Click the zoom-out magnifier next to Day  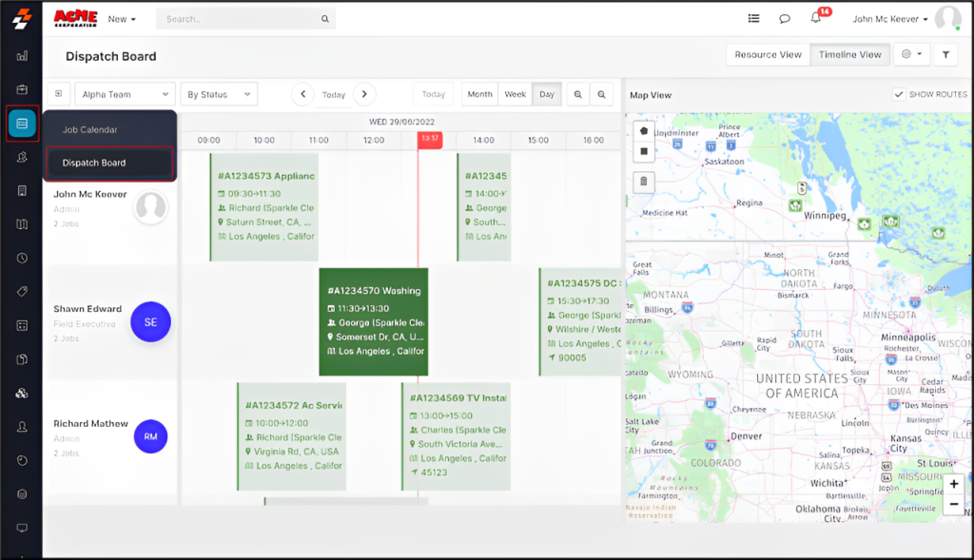click(603, 94)
